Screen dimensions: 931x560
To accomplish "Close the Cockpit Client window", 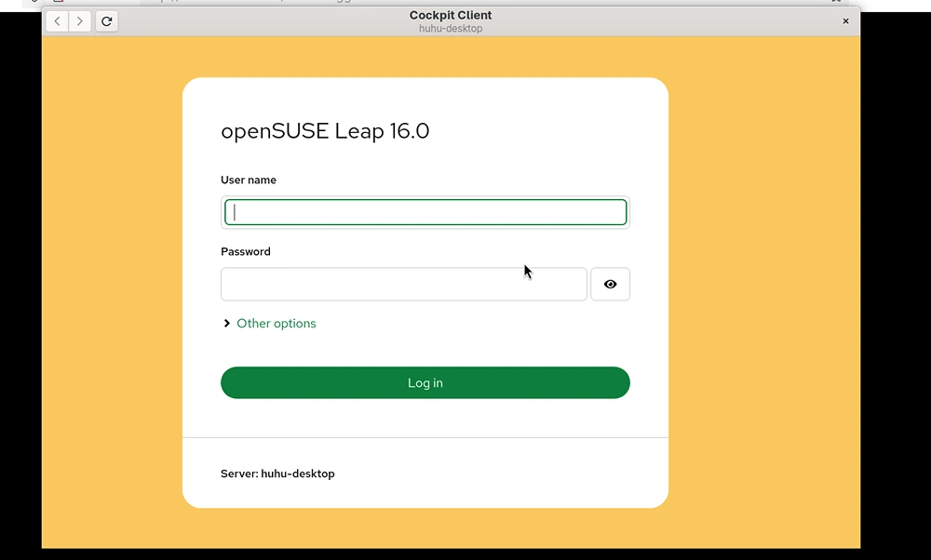I will (x=845, y=21).
